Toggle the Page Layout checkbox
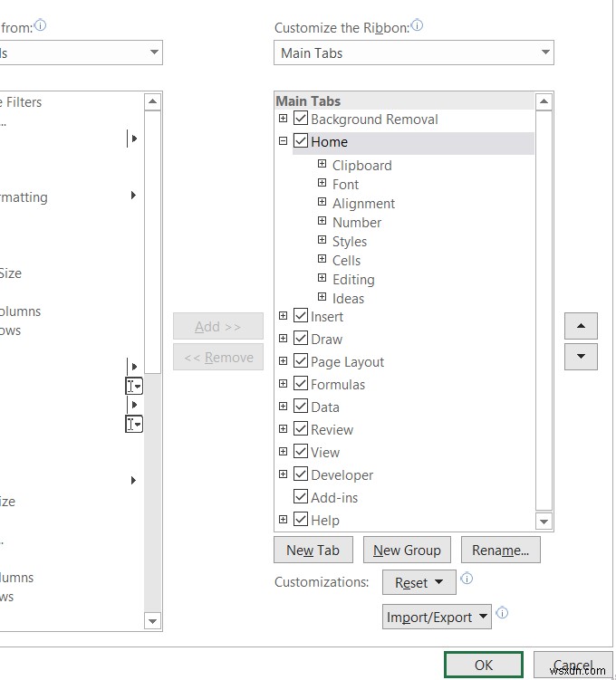Image resolution: width=616 pixels, height=680 pixels. point(301,360)
